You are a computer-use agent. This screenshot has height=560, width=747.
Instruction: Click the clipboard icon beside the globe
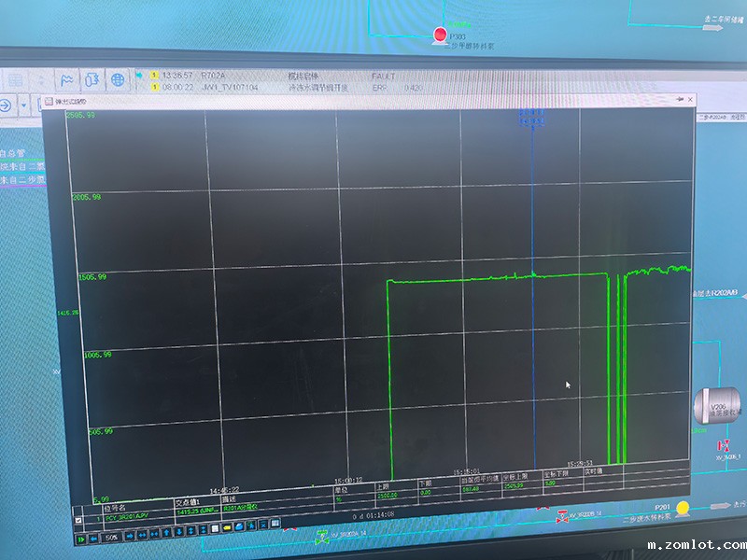(93, 79)
